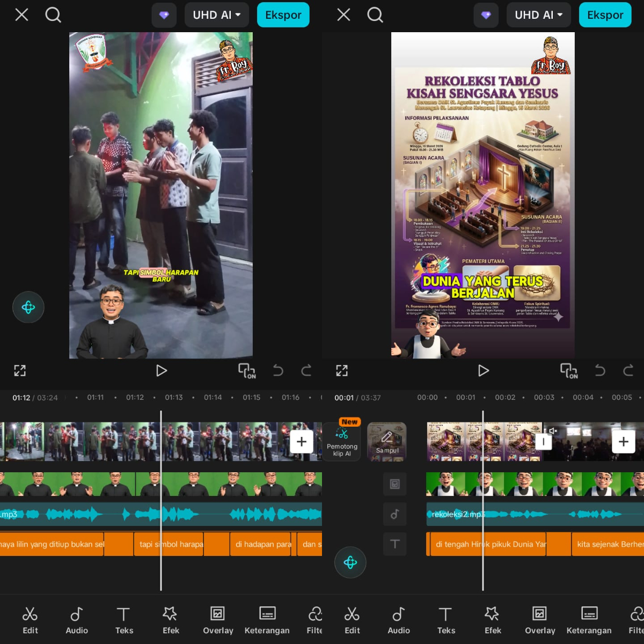Open the Teks menu in right toolbar

point(445,620)
